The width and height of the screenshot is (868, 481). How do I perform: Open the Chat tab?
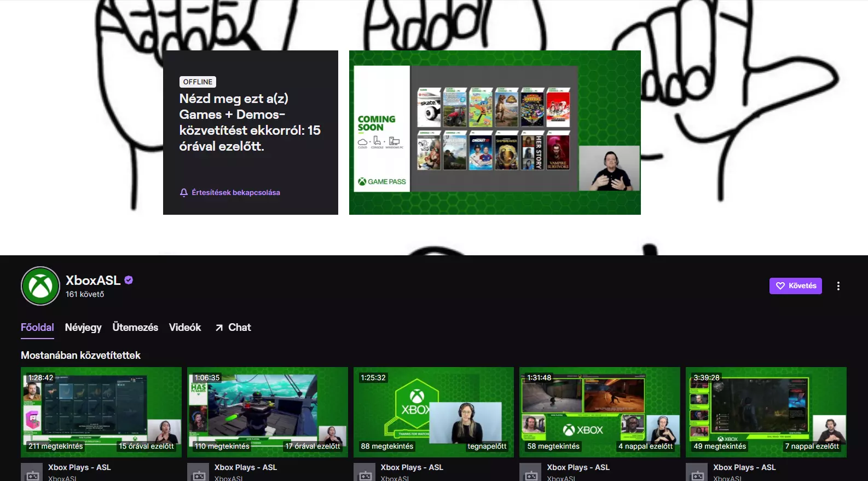coord(233,328)
